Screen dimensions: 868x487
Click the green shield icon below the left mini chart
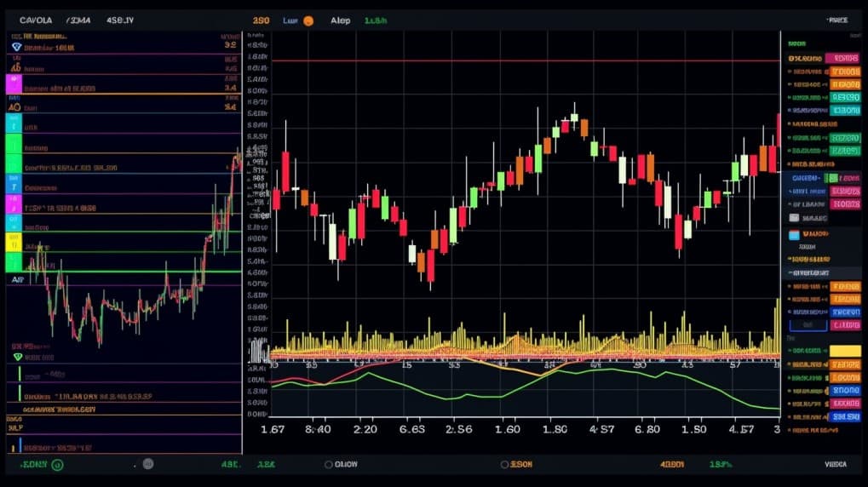coord(18,358)
